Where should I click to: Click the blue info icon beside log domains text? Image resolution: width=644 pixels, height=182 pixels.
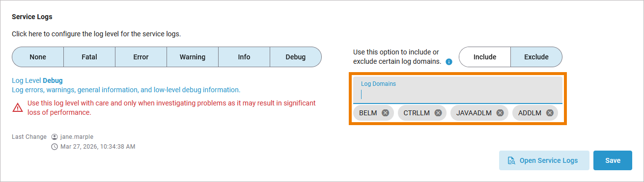(x=449, y=62)
